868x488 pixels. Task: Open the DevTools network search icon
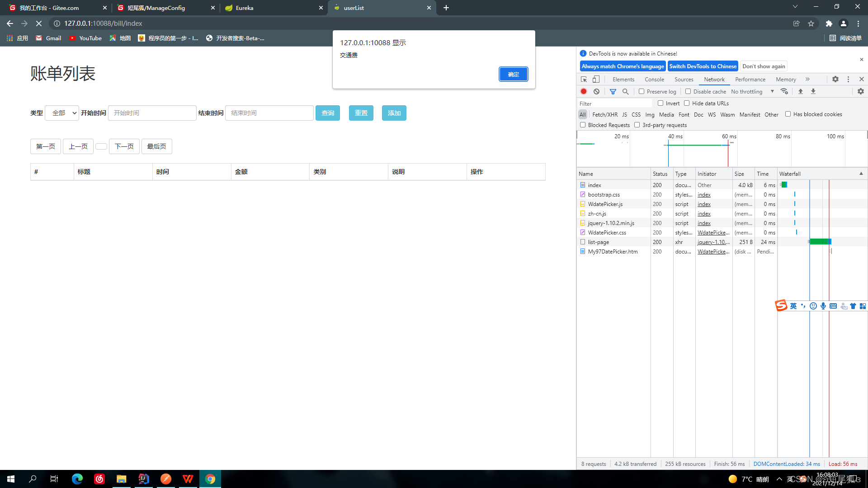(625, 91)
